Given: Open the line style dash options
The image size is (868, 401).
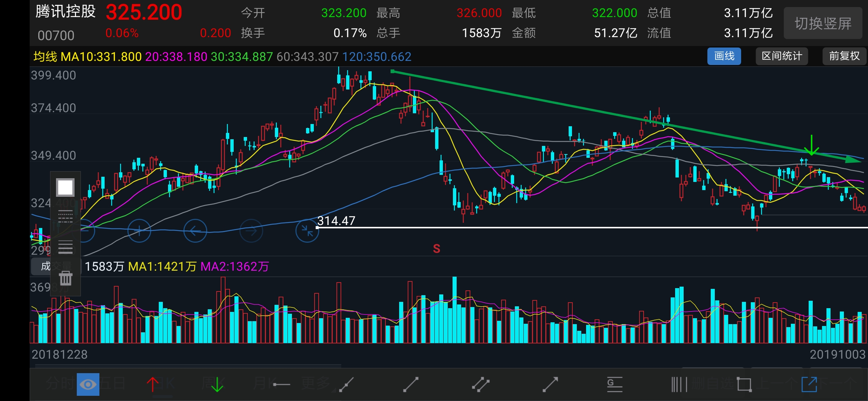Looking at the screenshot, I should pyautogui.click(x=65, y=216).
